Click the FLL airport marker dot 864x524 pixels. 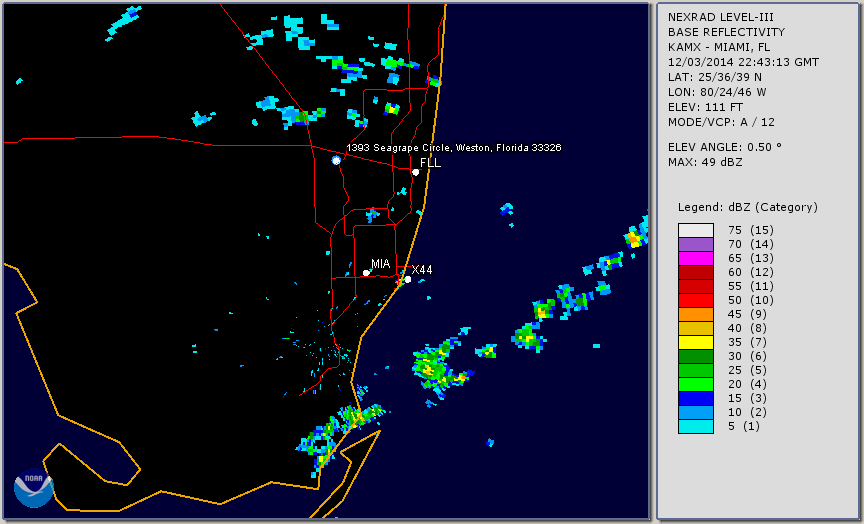click(x=415, y=172)
